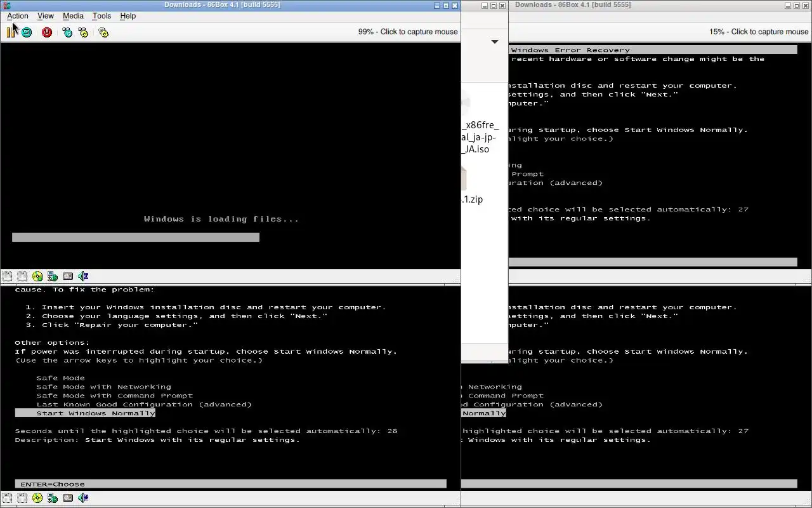
Task: Click top-right window title 'Downloads - 86Box 4.1'
Action: click(x=573, y=5)
